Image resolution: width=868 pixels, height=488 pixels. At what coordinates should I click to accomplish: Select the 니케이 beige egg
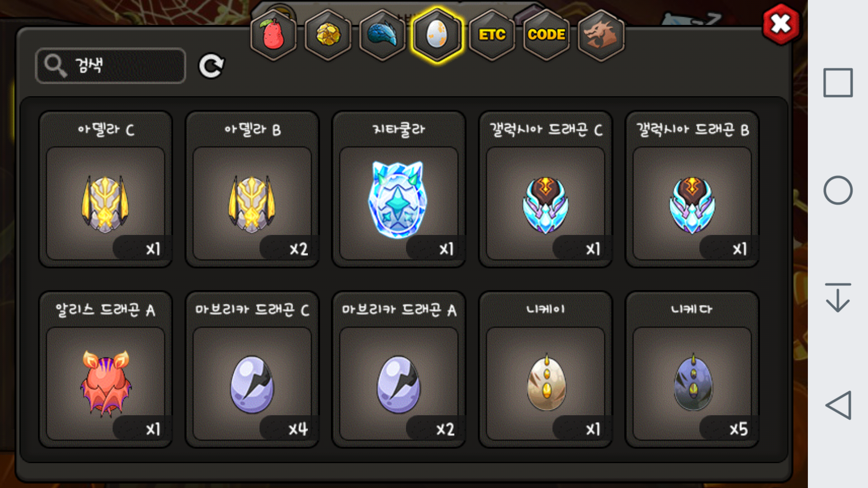click(546, 370)
